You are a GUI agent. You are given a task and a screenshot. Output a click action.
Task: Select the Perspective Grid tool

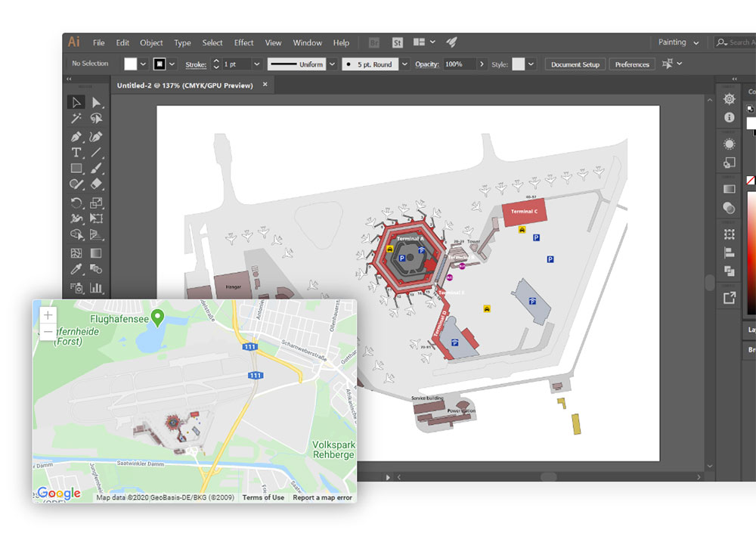[96, 235]
